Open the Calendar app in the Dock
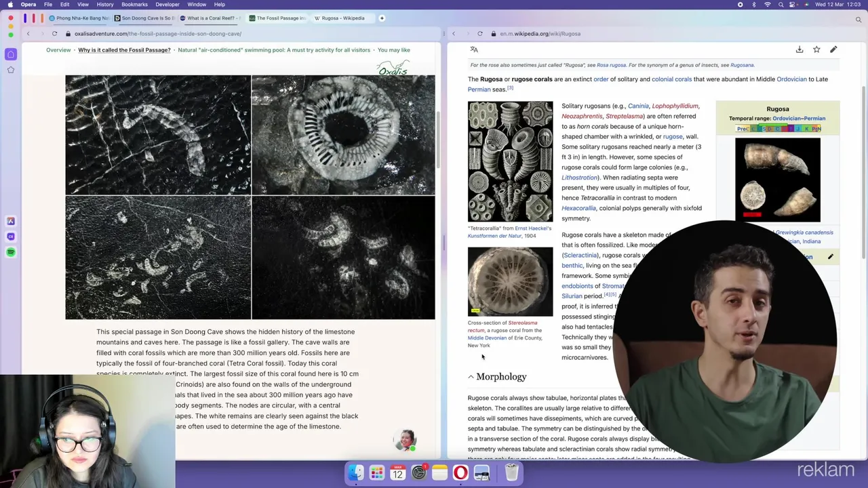 coord(397,472)
